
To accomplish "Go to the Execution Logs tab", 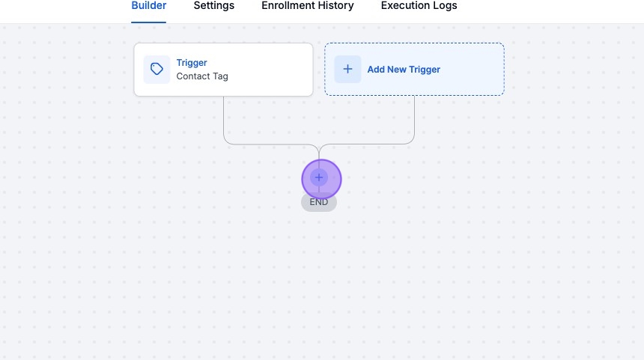I will pos(419,6).
